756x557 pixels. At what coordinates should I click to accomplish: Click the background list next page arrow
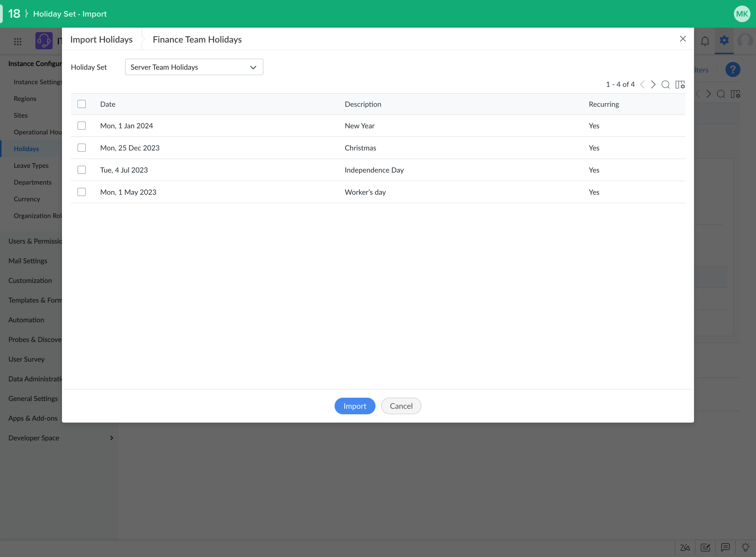click(x=709, y=94)
